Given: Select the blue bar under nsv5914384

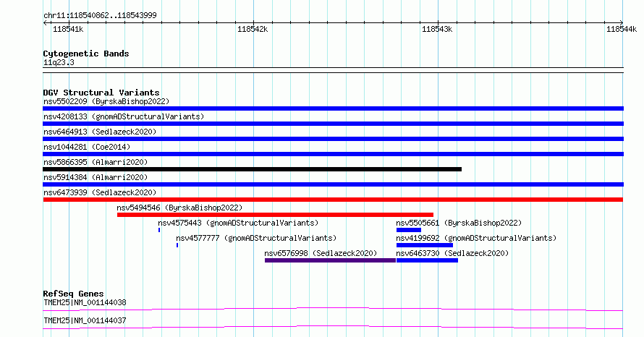Looking at the screenshot, I should click(x=333, y=184).
